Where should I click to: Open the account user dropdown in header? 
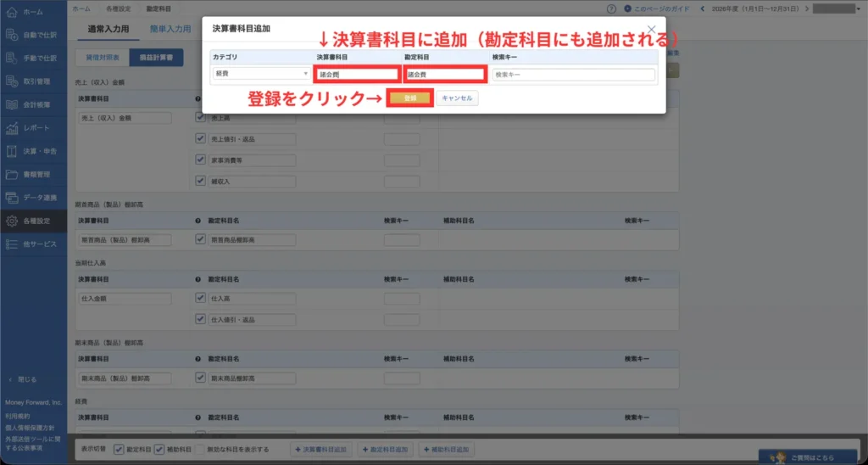837,8
